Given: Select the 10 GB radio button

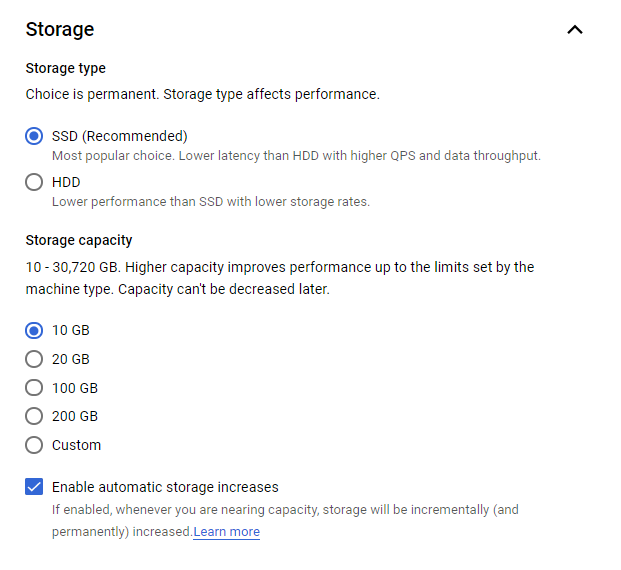Looking at the screenshot, I should click(x=34, y=330).
